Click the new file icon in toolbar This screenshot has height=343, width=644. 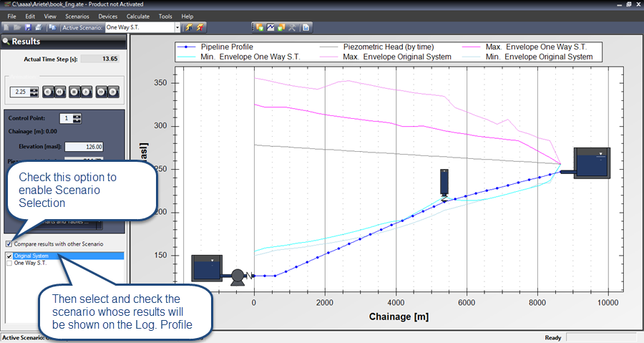6,28
